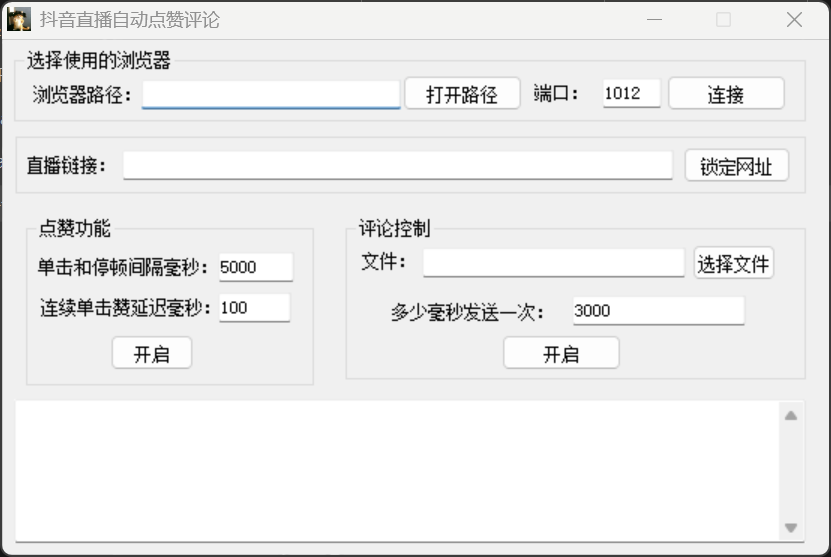Close the 抖音直播自动点赞评论 window
The width and height of the screenshot is (831, 557).
click(x=794, y=20)
